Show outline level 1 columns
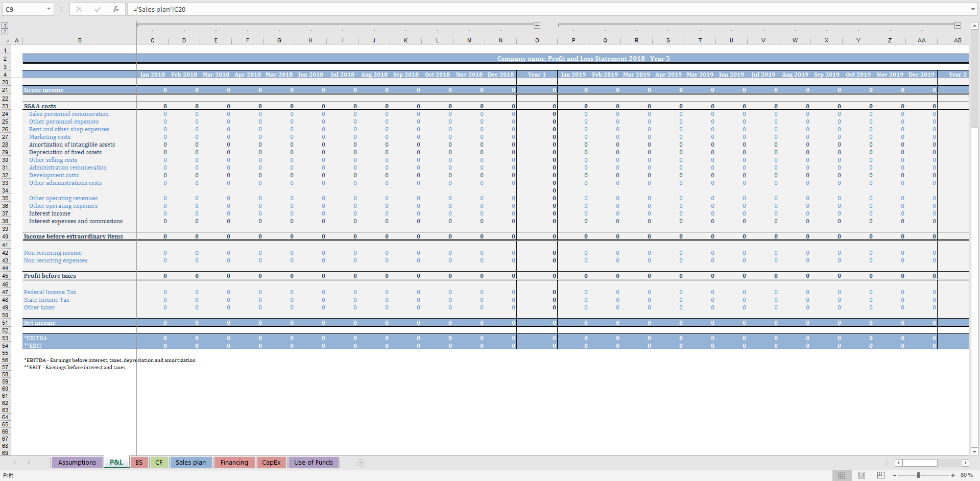 tap(5, 26)
